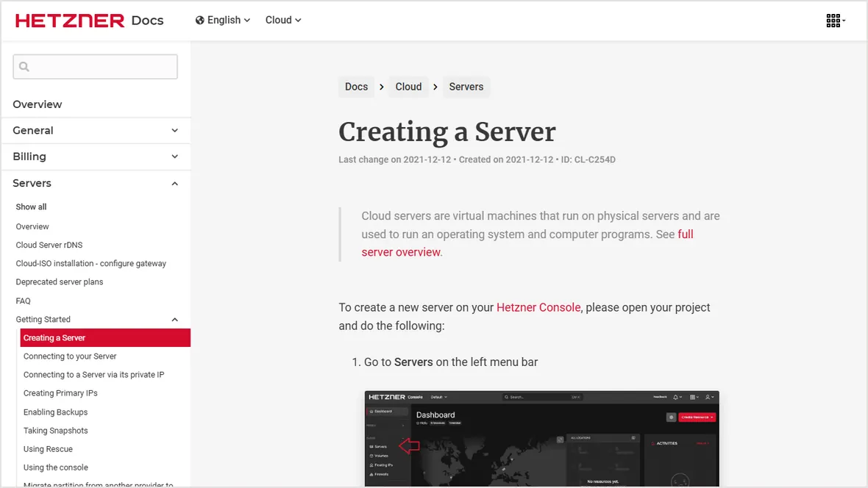868x488 pixels.
Task: Open Enabling Backups page
Action: point(55,412)
